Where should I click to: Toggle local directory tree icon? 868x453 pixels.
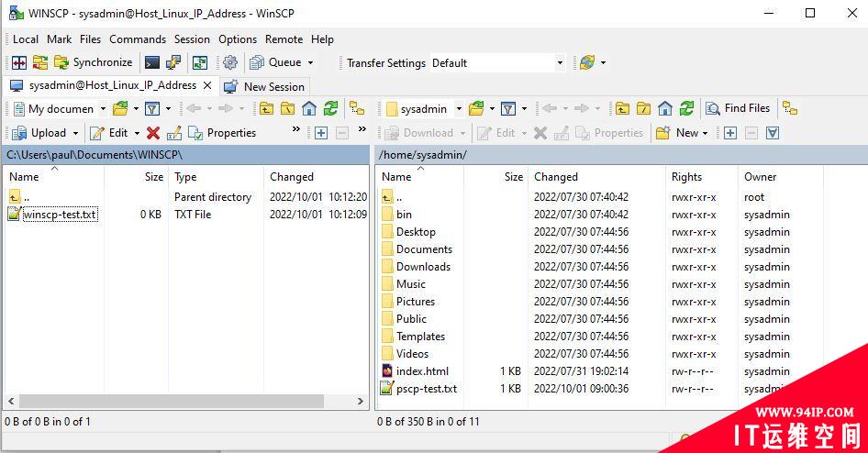357,108
